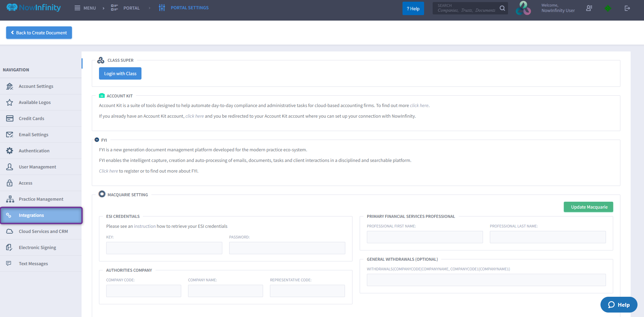Viewport: 644px width, 317px height.
Task: Click the Update Macquarie button
Action: tap(589, 207)
